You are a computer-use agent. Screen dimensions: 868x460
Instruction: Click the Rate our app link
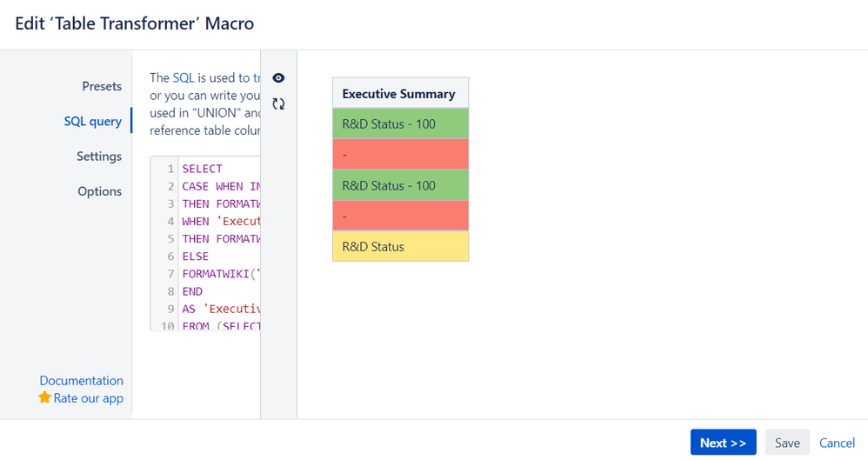89,398
